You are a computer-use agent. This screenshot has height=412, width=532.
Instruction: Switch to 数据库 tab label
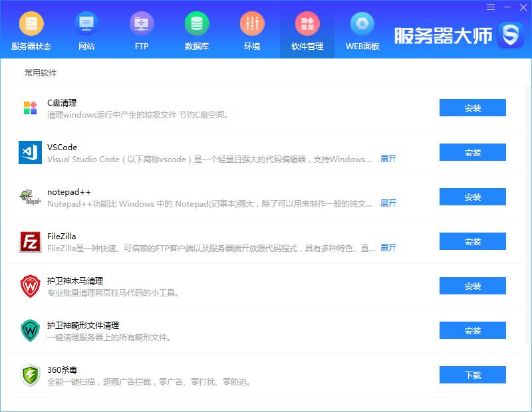click(197, 46)
